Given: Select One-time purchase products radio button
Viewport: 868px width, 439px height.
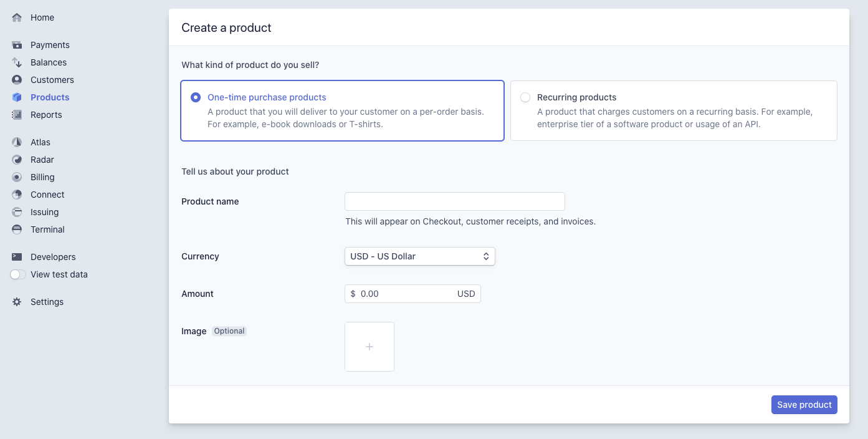Looking at the screenshot, I should click(196, 97).
